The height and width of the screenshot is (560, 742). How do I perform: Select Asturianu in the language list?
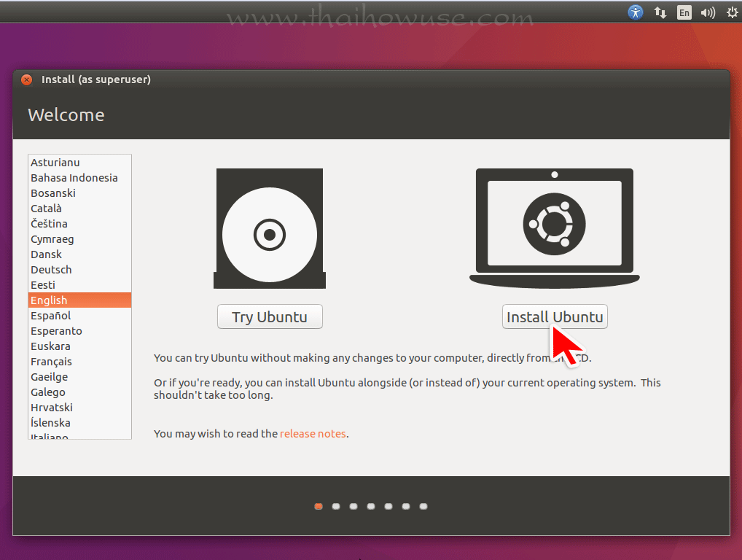[x=79, y=163]
